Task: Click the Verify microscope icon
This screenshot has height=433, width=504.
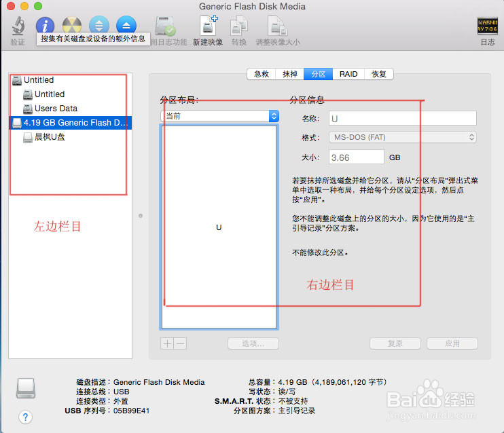Action: coord(18,26)
